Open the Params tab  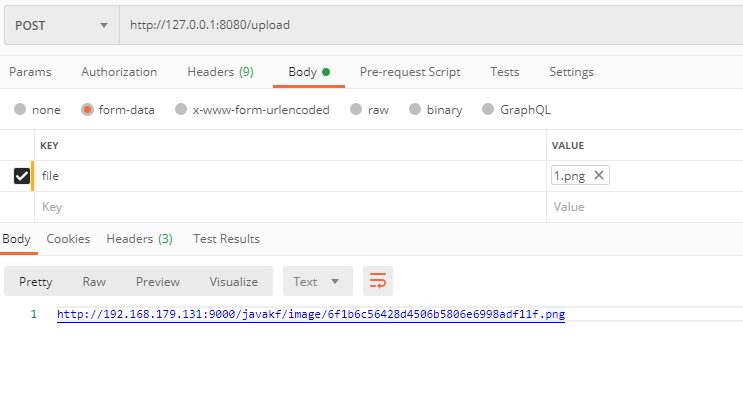(30, 72)
